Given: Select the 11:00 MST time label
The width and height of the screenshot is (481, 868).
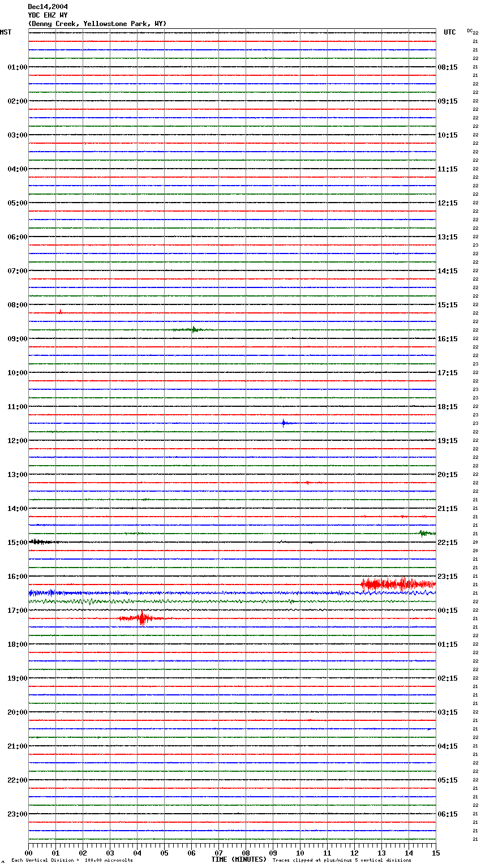Looking at the screenshot, I should [18, 407].
